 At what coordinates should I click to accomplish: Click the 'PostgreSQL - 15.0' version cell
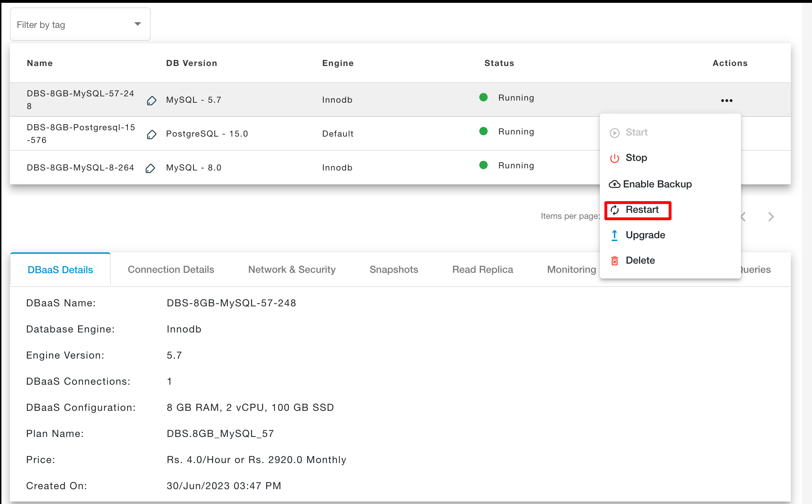207,134
